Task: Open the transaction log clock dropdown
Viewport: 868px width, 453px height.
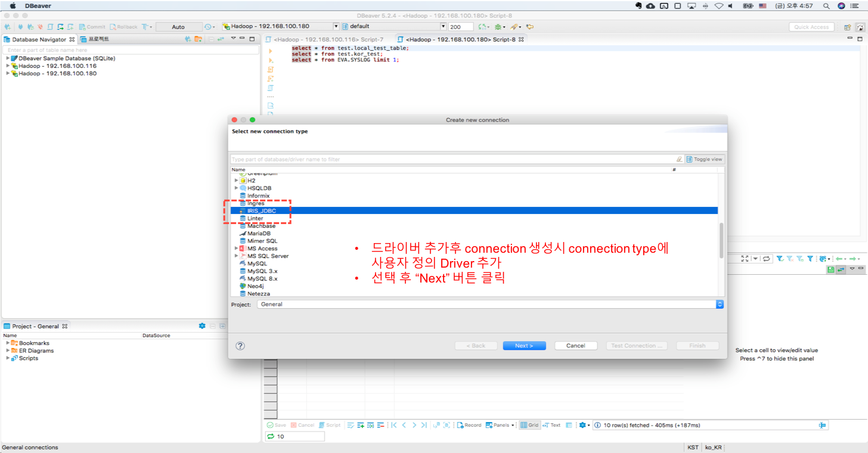Action: pos(210,27)
